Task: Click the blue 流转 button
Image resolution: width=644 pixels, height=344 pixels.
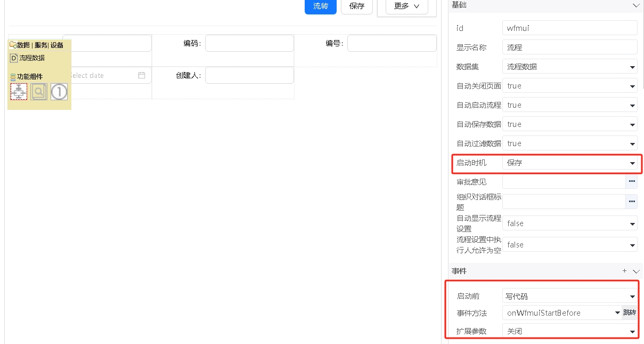Action: pos(321,6)
